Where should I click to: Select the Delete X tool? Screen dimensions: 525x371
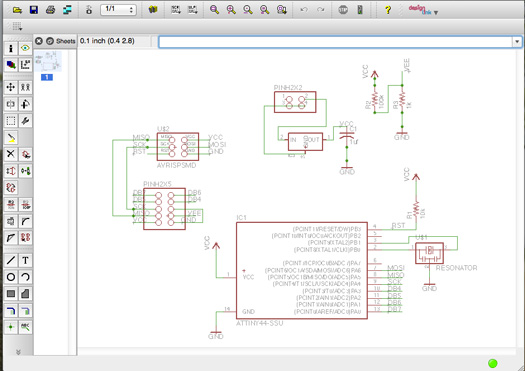[x=11, y=154]
